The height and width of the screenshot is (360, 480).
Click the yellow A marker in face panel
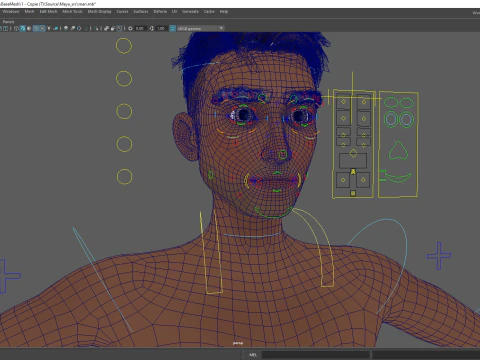click(353, 172)
